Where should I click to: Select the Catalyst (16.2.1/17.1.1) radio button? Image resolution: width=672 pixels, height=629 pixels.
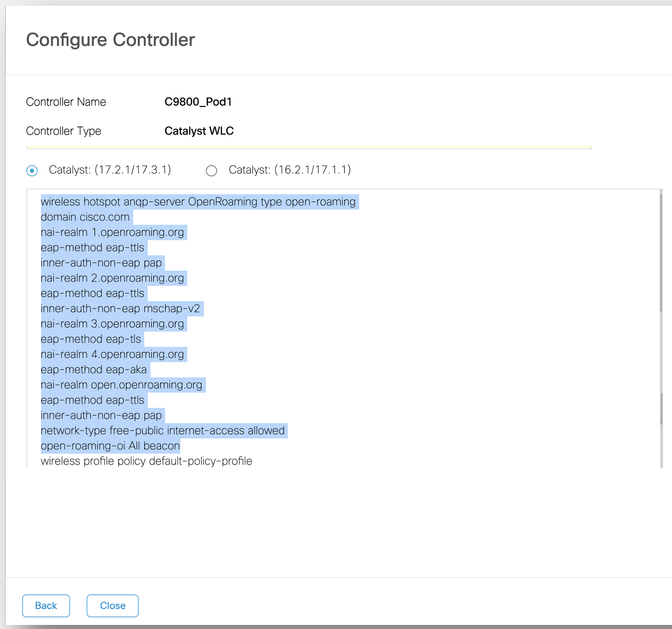(x=211, y=171)
